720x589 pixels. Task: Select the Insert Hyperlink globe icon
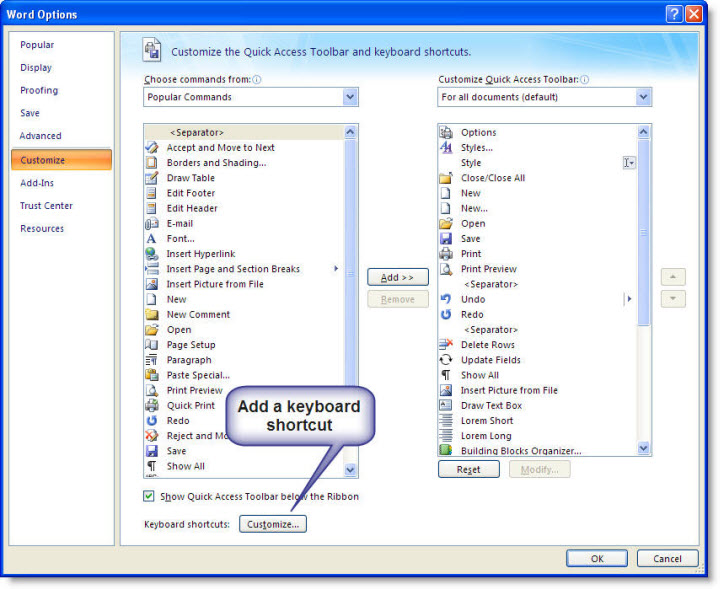(x=152, y=254)
